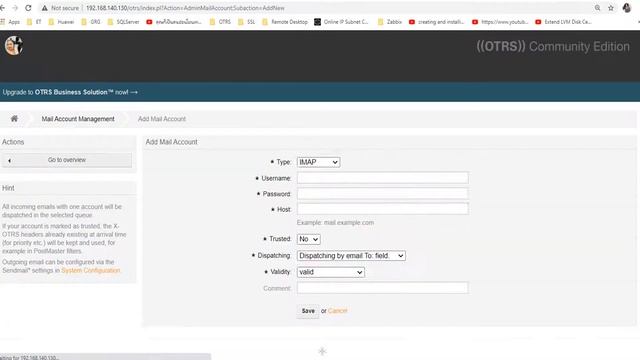Click the Not secure warning icon
The image size is (640, 360).
click(44, 8)
